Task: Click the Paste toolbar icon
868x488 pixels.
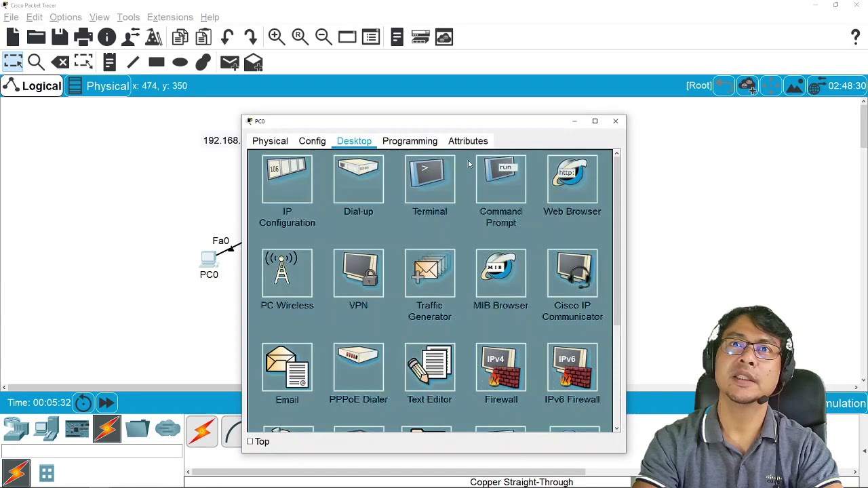Action: pyautogui.click(x=203, y=37)
